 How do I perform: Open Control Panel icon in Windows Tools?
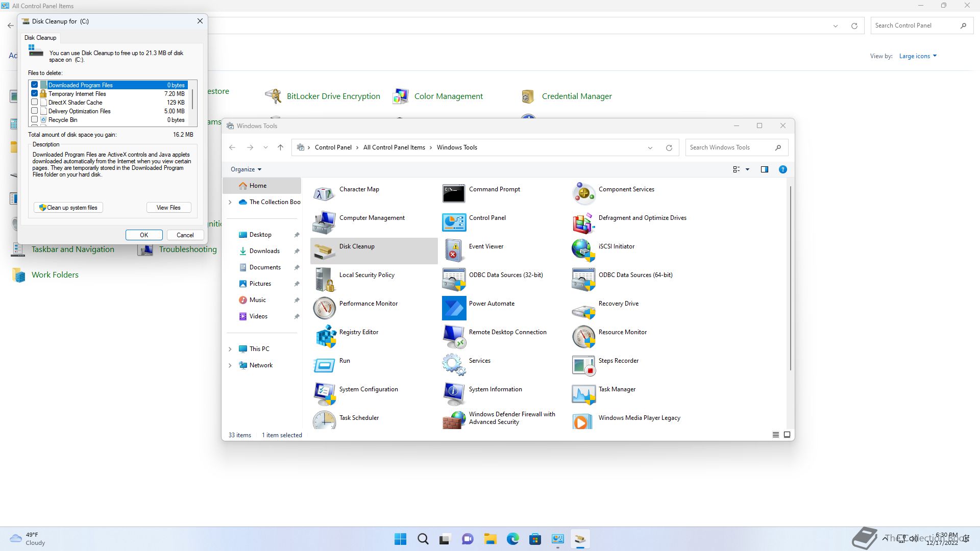(454, 222)
